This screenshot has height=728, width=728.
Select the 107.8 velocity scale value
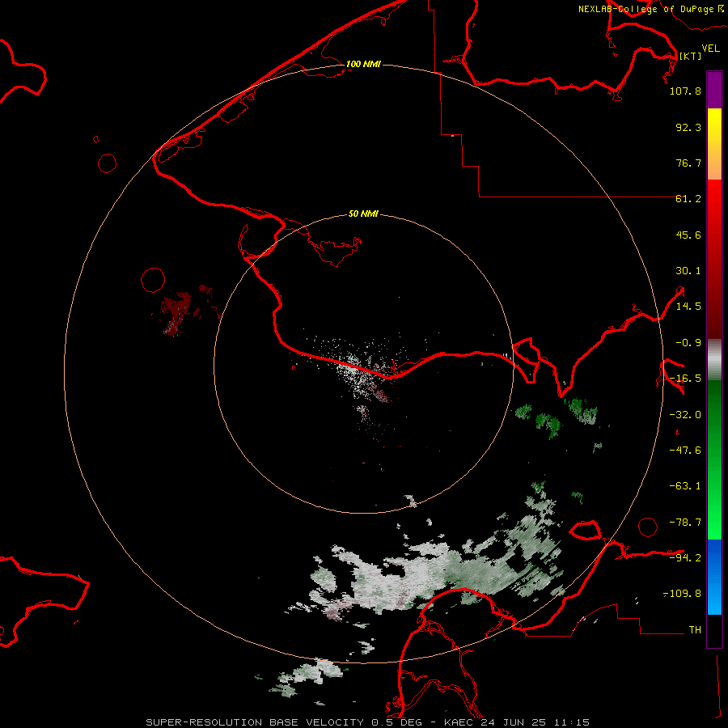pyautogui.click(x=685, y=91)
